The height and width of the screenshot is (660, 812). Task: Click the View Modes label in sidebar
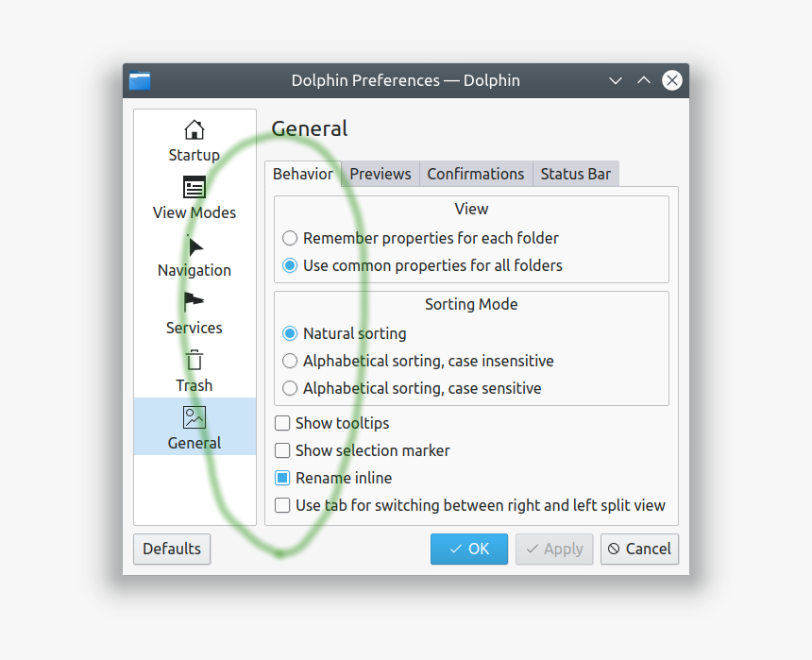tap(195, 212)
